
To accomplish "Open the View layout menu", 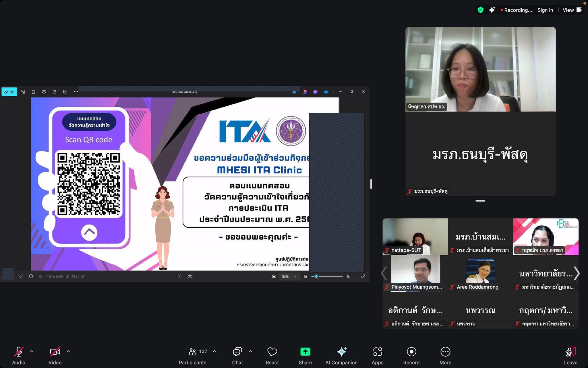I will tap(572, 10).
